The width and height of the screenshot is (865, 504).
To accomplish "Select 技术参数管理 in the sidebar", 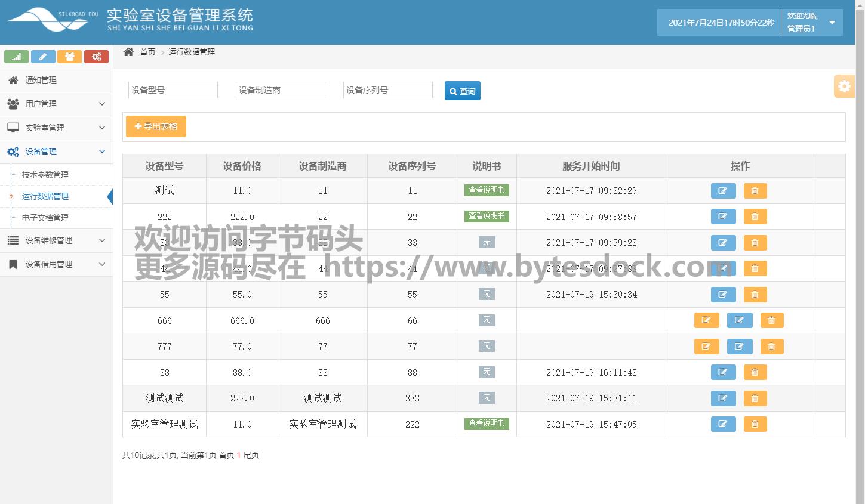I will (45, 175).
